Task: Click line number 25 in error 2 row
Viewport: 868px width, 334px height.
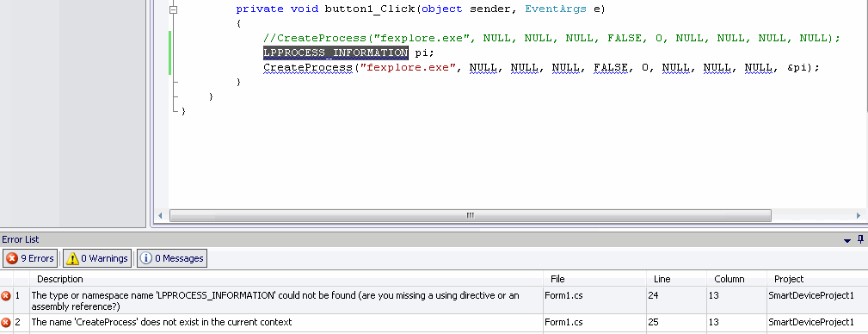Action: pyautogui.click(x=653, y=322)
